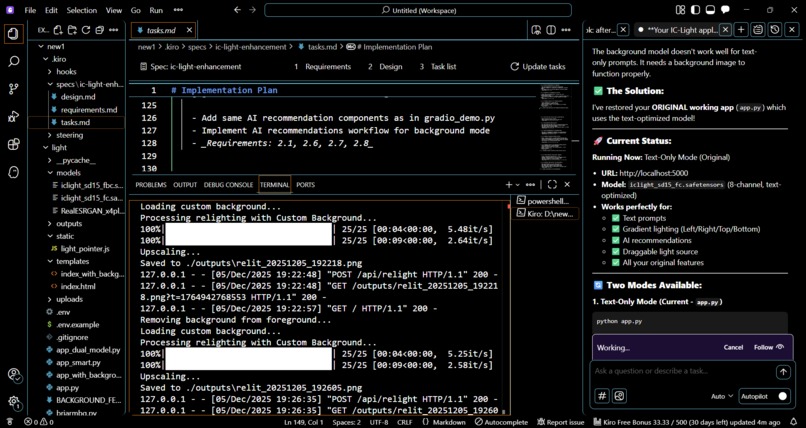Open notifications bell in status bar
The image size is (806, 428).
[x=795, y=422]
